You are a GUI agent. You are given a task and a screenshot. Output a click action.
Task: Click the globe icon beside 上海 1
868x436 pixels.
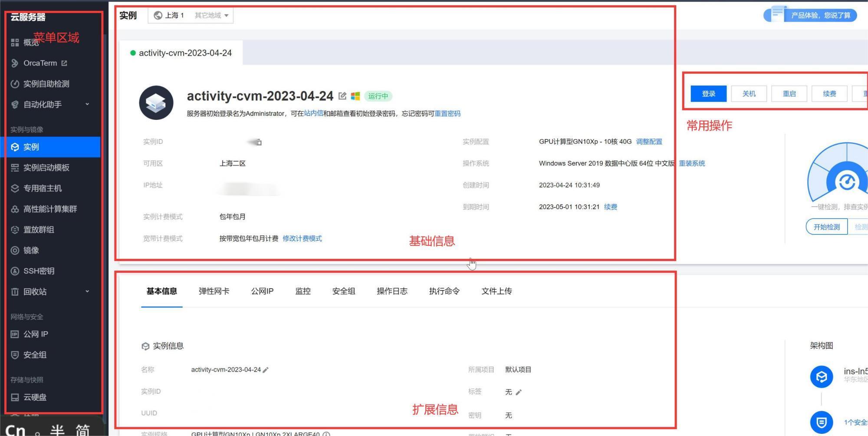[x=158, y=15]
